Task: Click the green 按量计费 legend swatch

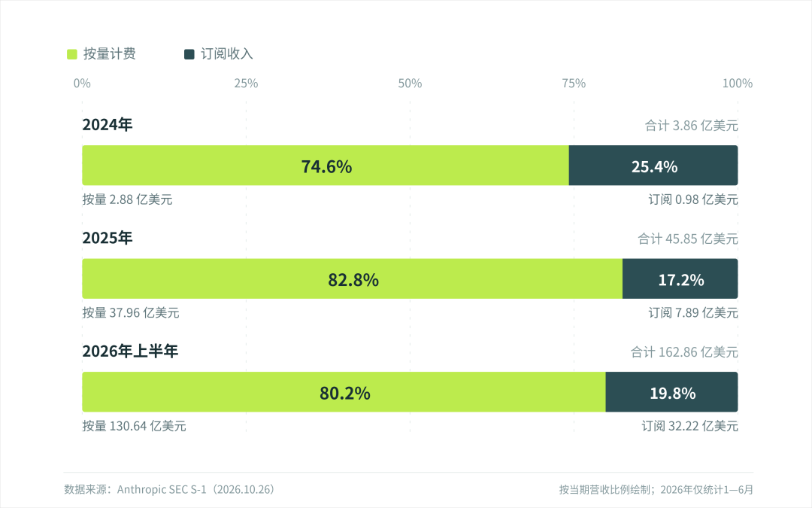Action: coord(72,54)
